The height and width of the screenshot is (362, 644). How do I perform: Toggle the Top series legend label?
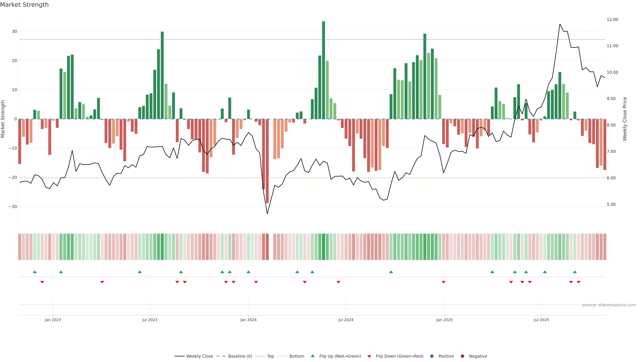(x=271, y=356)
